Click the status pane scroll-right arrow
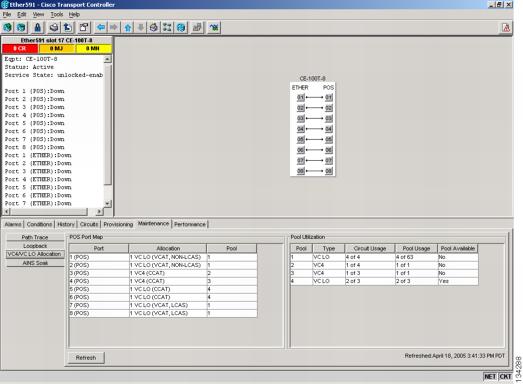Viewport: 523px width, 384px height. point(99,212)
